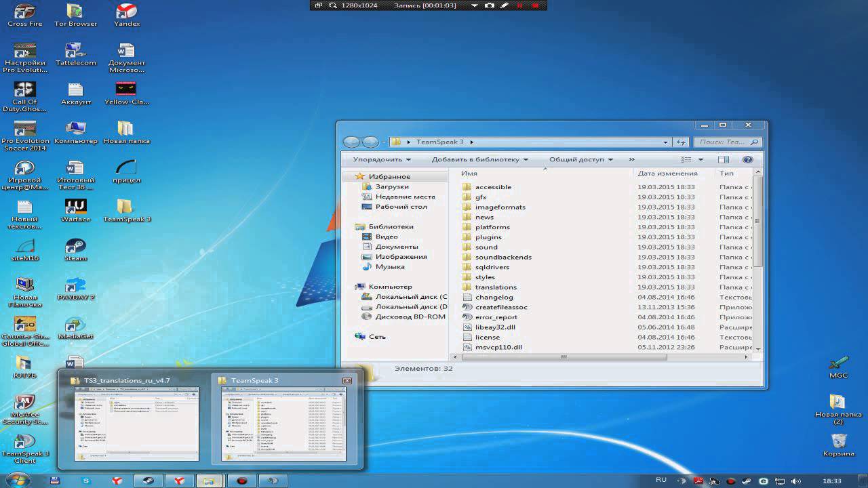This screenshot has height=488, width=868.
Task: Select the Yellow-Cla... desktop icon
Action: tap(126, 93)
